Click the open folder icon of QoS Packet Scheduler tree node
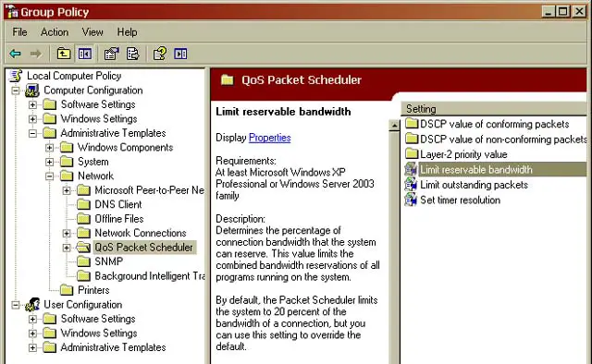592x364 pixels. point(83,248)
